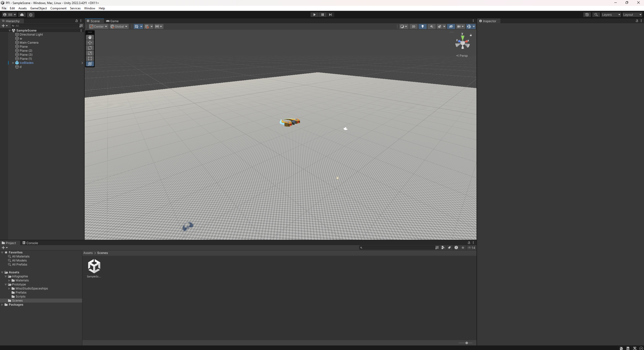This screenshot has width=644, height=350.
Task: Expand the IceBlades hierarchy item
Action: pyautogui.click(x=13, y=63)
